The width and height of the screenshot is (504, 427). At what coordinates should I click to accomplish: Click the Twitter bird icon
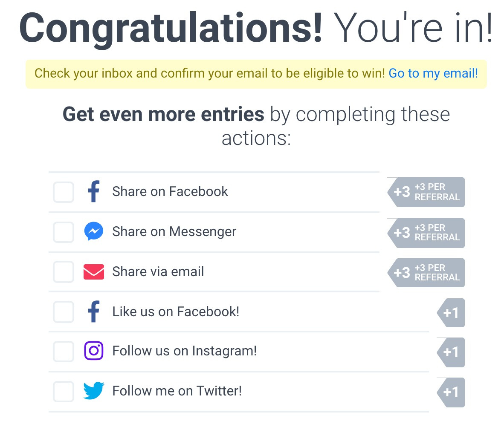click(x=93, y=390)
